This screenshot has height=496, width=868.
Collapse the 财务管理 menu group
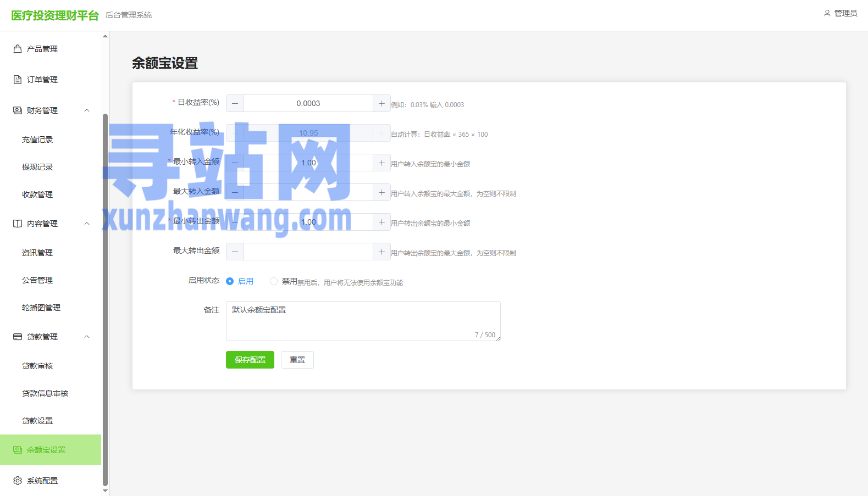[87, 110]
